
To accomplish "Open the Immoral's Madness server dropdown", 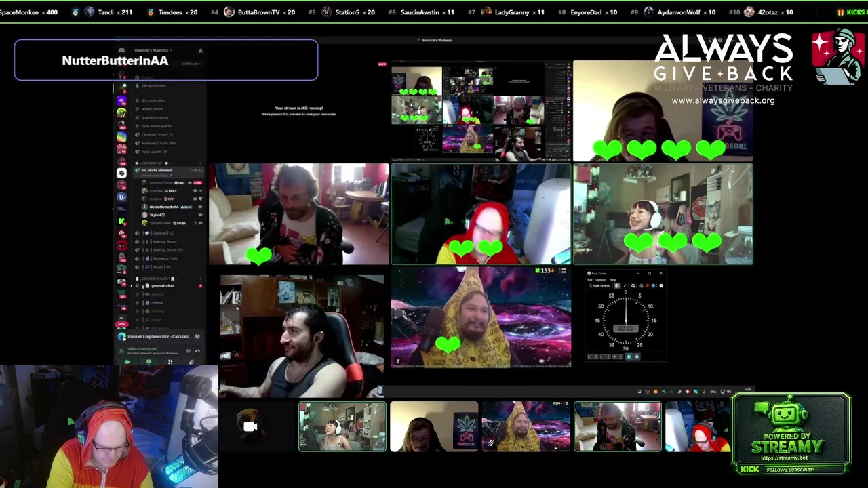I will coord(153,50).
